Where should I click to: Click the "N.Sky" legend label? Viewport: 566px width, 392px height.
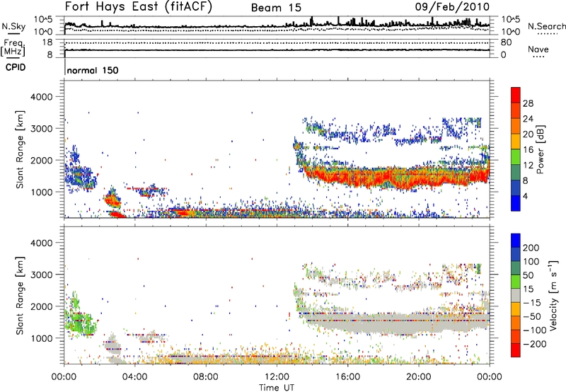(13, 26)
